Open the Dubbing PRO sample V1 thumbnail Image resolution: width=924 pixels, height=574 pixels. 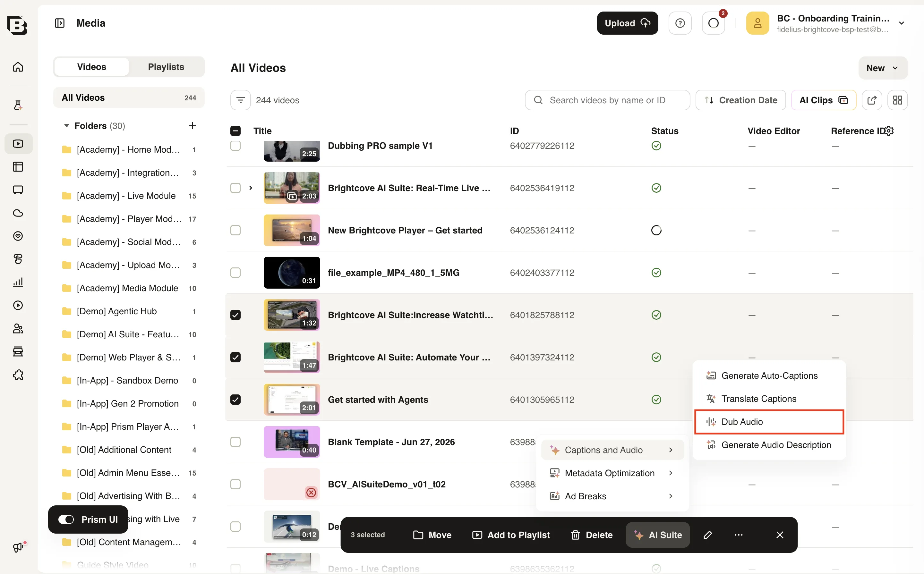tap(292, 151)
